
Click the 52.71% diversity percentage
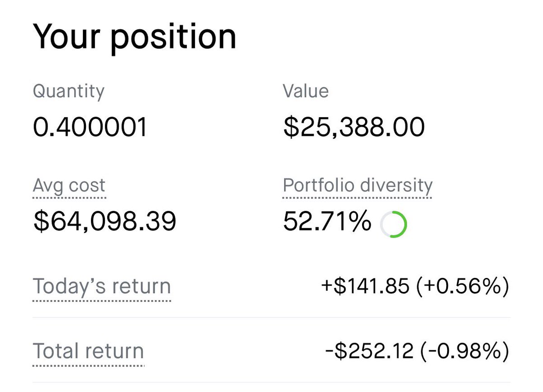327,222
